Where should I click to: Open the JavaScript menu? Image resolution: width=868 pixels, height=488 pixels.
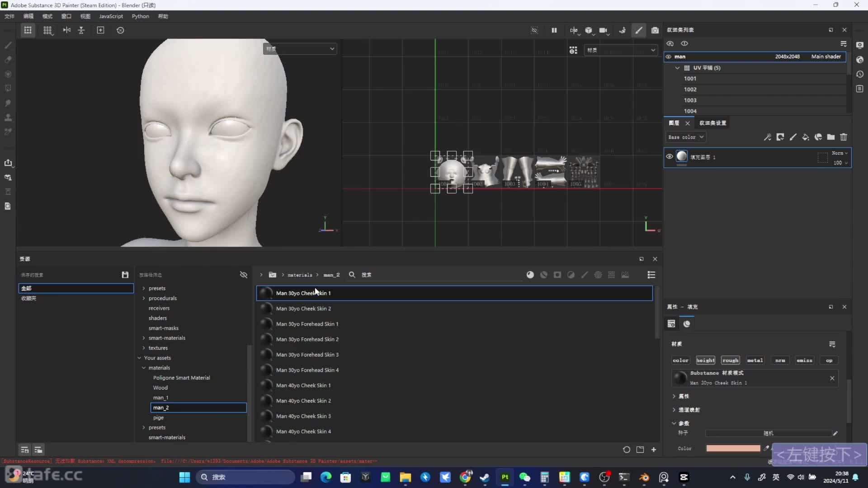click(x=111, y=16)
